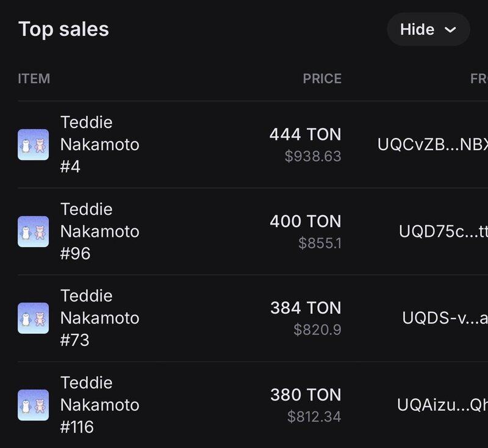Collapse Top sales with Hide button
The image size is (488, 448).
click(x=428, y=29)
